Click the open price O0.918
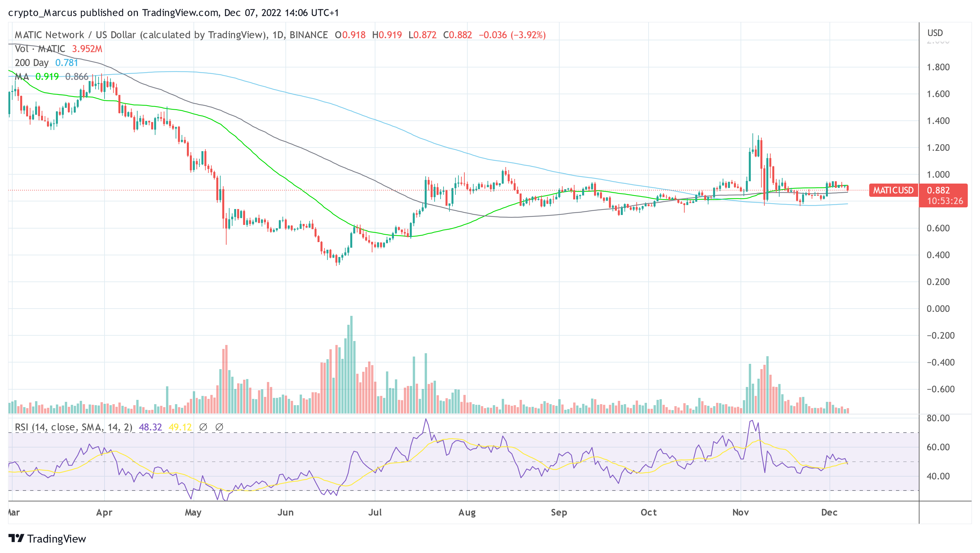980x553 pixels. pyautogui.click(x=350, y=35)
